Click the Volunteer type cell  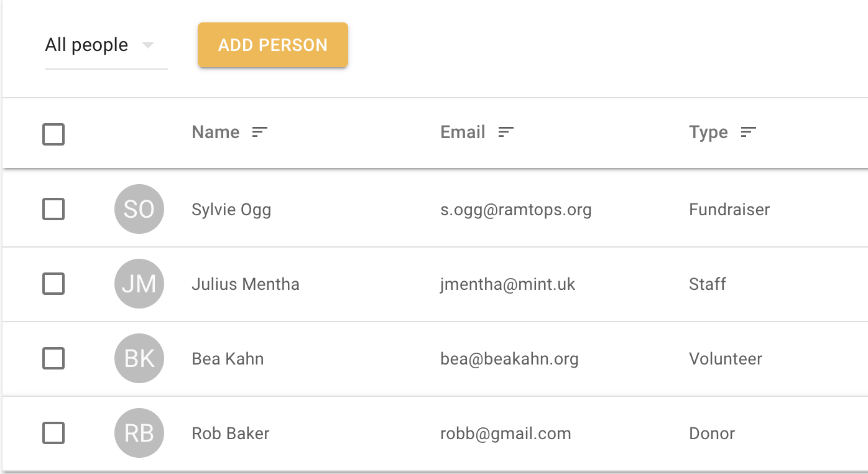(x=726, y=359)
